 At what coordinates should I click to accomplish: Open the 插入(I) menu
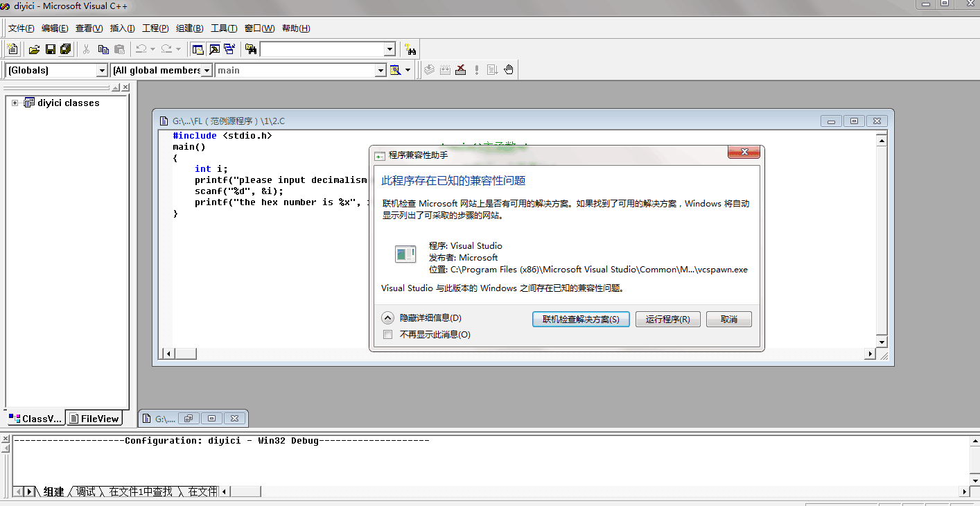point(123,28)
